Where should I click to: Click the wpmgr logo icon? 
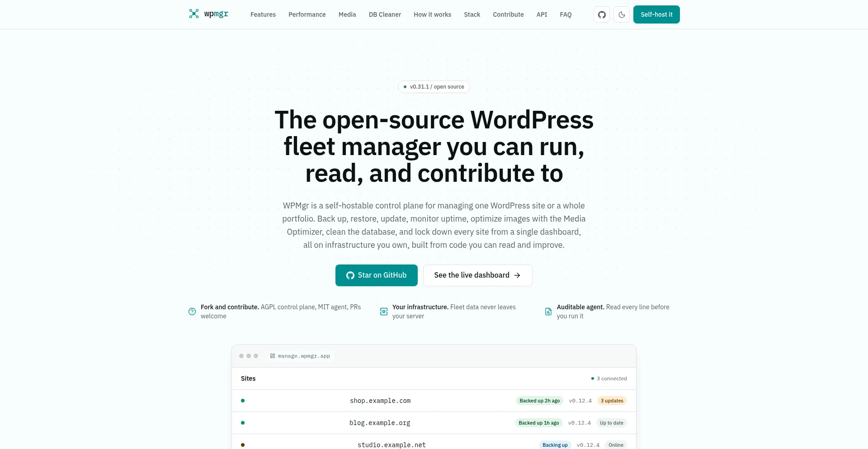[x=194, y=14]
